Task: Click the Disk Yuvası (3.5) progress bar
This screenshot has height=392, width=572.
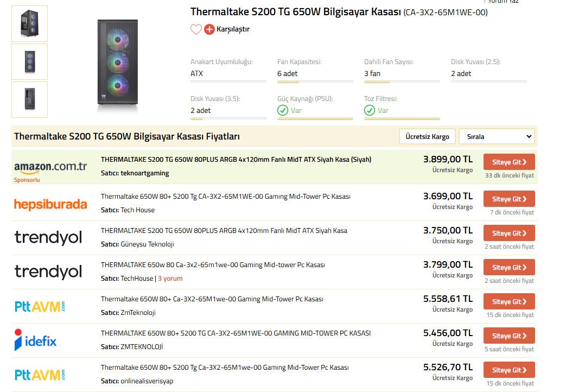Action: [228, 118]
